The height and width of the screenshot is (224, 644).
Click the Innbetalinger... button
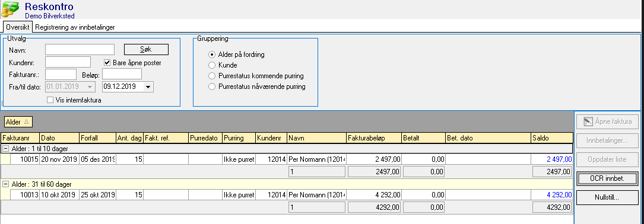(607, 140)
